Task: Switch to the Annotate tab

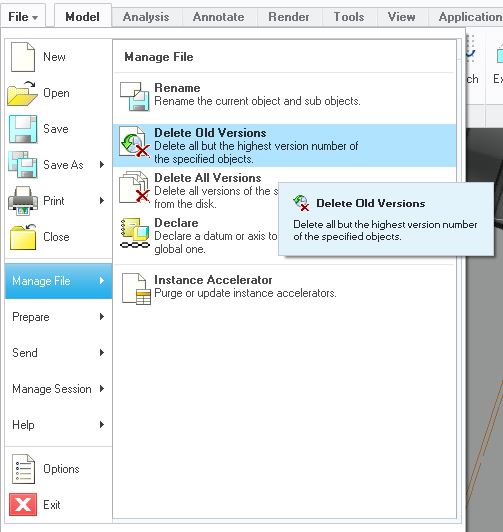Action: 219,17
